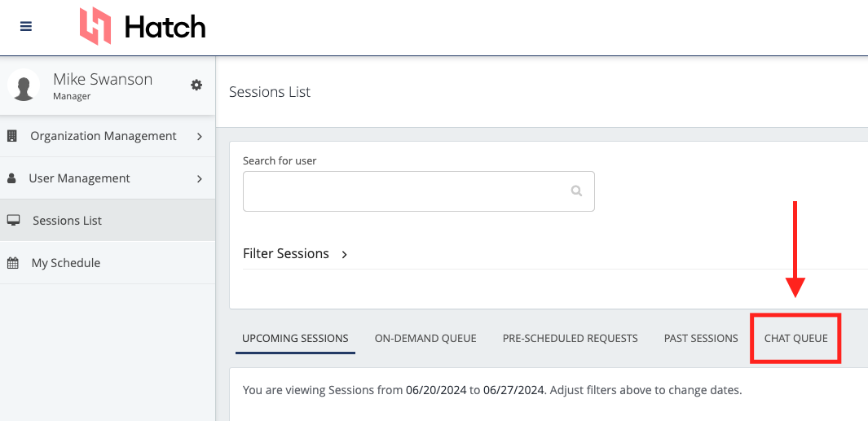Viewport: 868px width, 421px height.
Task: Expand the User Management chevron
Action: (x=200, y=178)
